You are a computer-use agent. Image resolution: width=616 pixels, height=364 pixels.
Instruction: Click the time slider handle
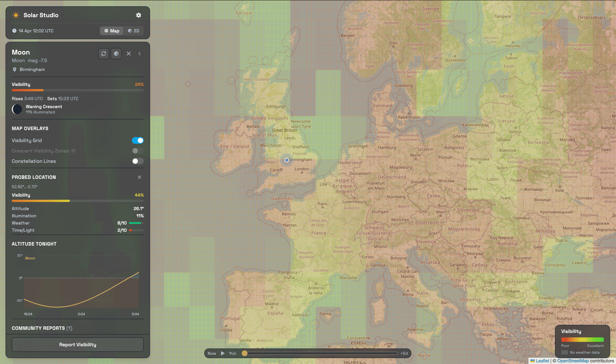point(244,353)
